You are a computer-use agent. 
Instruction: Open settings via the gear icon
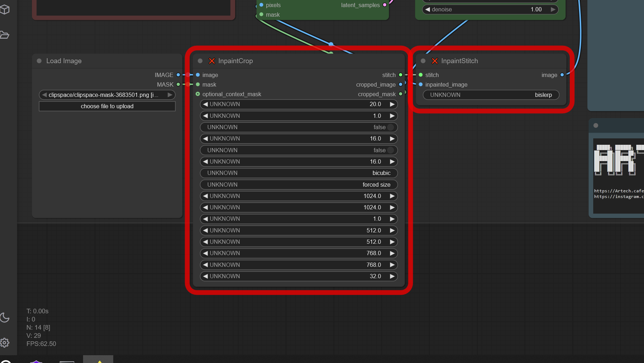point(5,342)
